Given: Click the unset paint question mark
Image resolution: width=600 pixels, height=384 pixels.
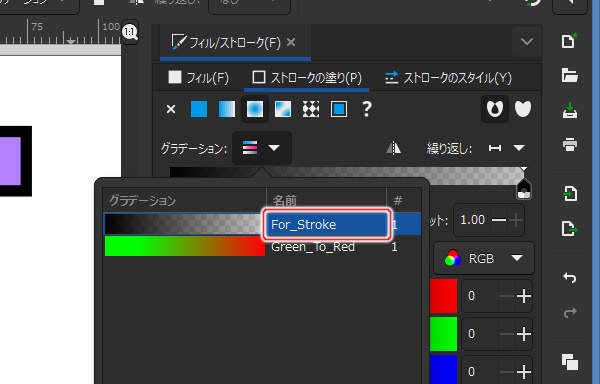Looking at the screenshot, I should [367, 109].
